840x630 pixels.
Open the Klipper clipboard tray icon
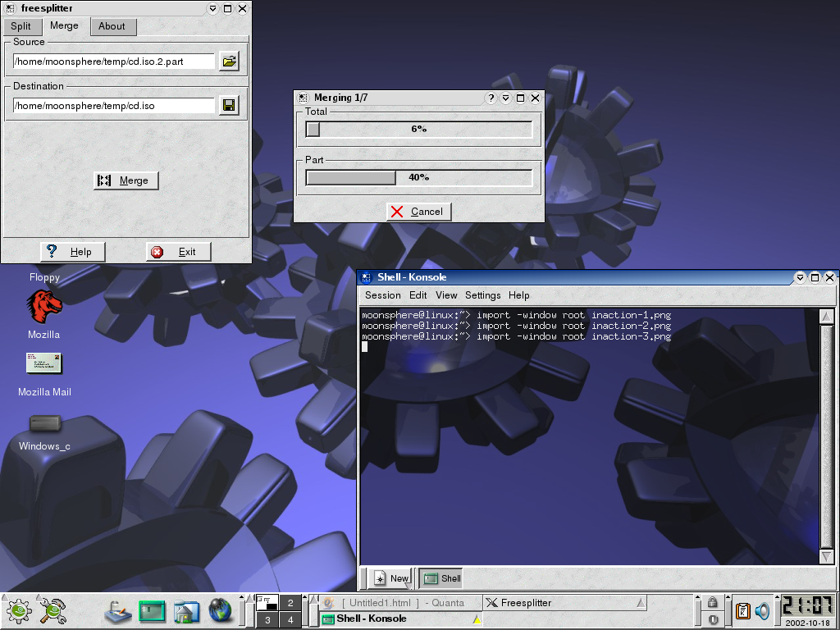(x=742, y=611)
